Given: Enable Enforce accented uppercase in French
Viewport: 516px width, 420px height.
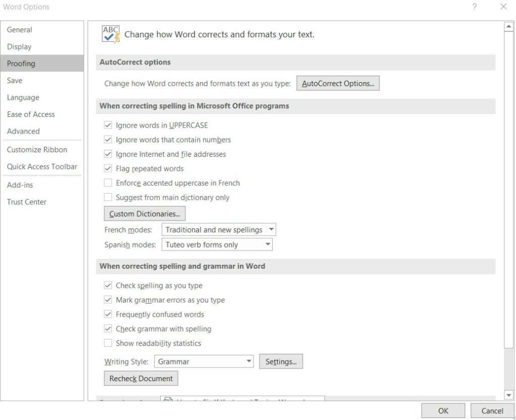Looking at the screenshot, I should click(108, 183).
